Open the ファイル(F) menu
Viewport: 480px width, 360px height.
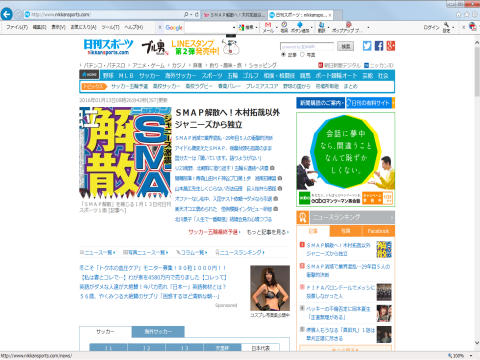click(17, 27)
